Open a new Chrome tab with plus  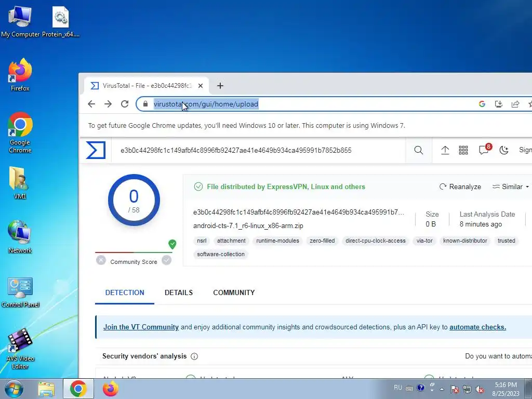pyautogui.click(x=220, y=86)
